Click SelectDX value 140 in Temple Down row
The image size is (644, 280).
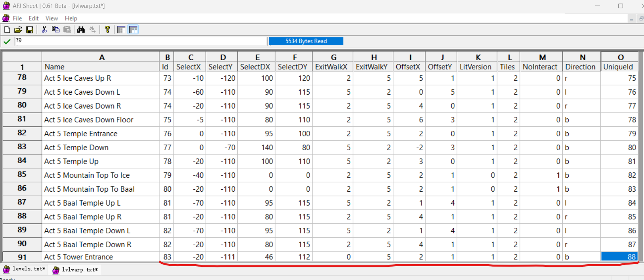[x=256, y=147]
